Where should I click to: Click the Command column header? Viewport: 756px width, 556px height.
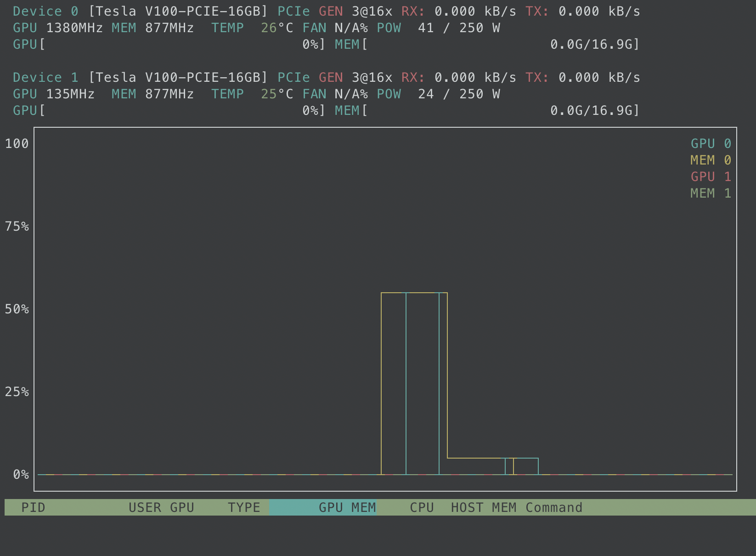[553, 507]
